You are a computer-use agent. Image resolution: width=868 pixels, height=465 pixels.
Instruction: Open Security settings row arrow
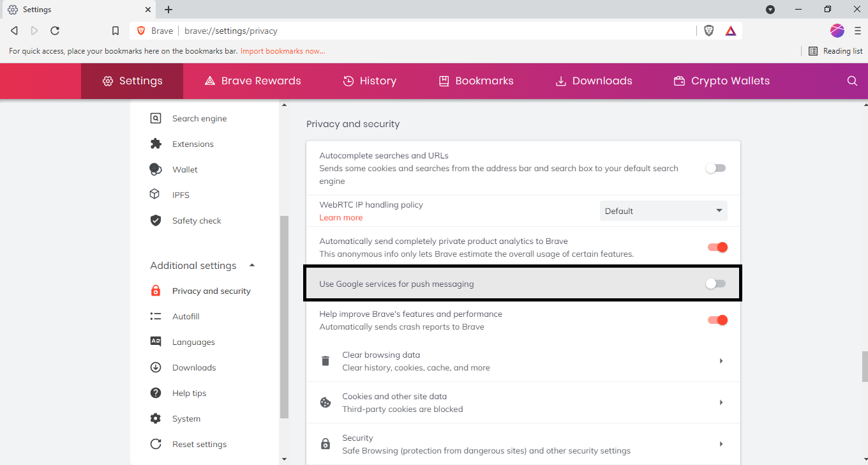[x=721, y=444]
